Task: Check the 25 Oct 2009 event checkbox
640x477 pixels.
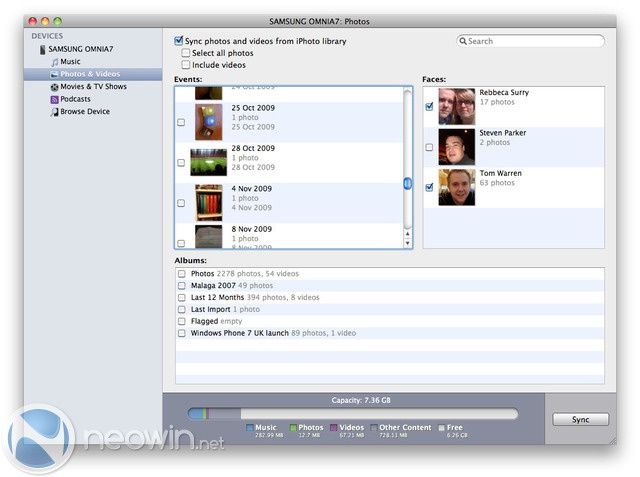Action: 181,122
